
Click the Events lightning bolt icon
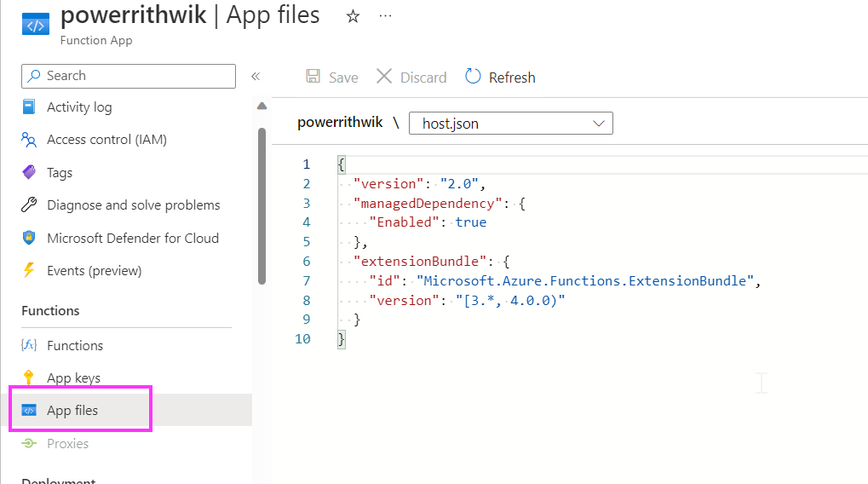[x=29, y=270]
